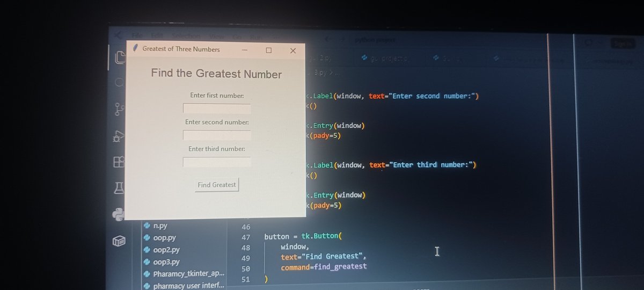Click the Label code with 'Enter third number:' text
Screen dimensions: 644x290
coord(392,165)
